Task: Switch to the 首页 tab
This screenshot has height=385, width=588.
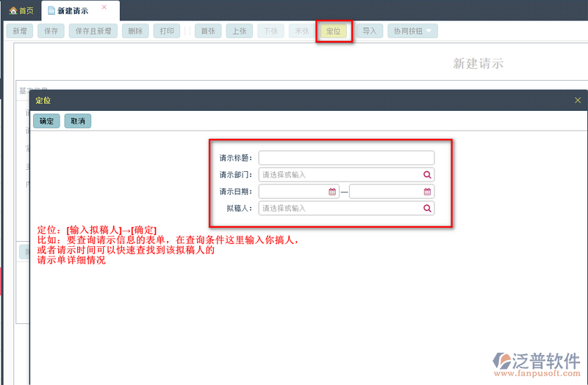Action: click(21, 10)
